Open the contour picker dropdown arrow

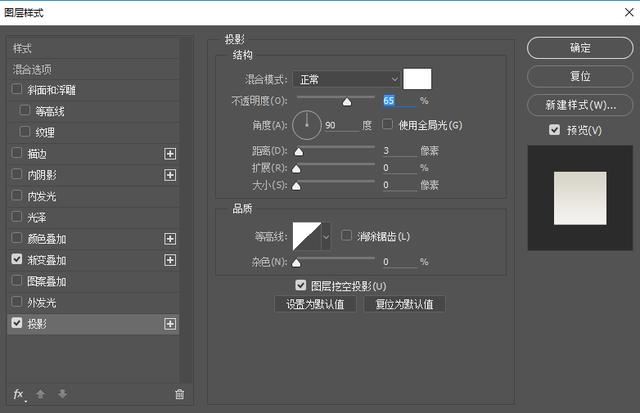click(326, 236)
